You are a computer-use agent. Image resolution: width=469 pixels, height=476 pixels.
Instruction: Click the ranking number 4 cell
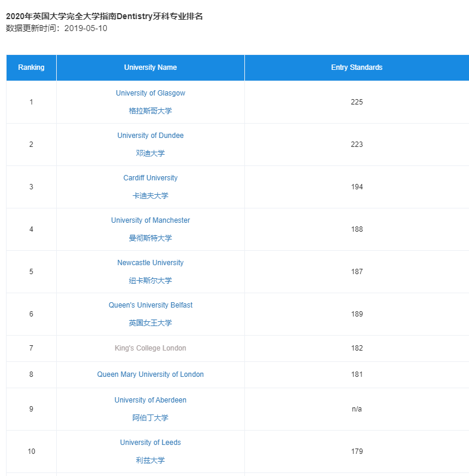pyautogui.click(x=31, y=229)
